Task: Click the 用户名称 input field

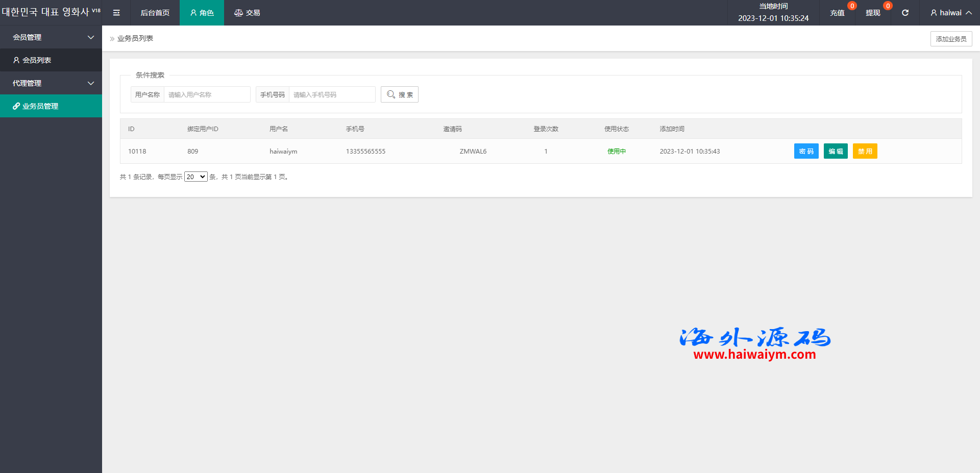Action: click(207, 94)
